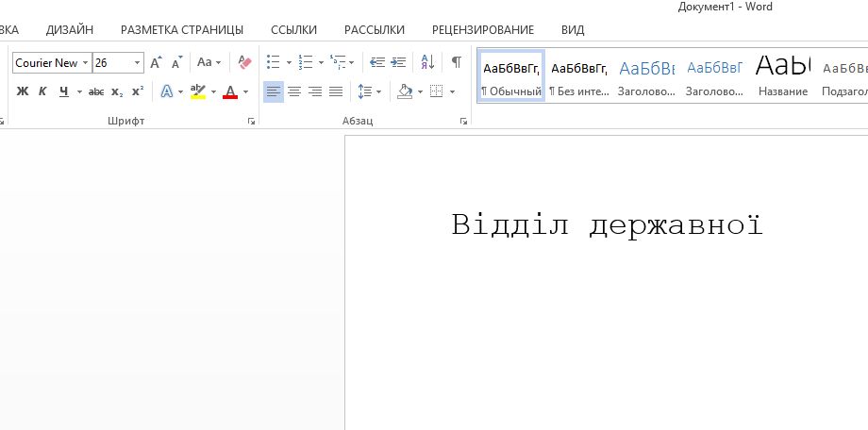Click the sort (A-Я) icon
The width and height of the screenshot is (868, 430).
[x=427, y=62]
